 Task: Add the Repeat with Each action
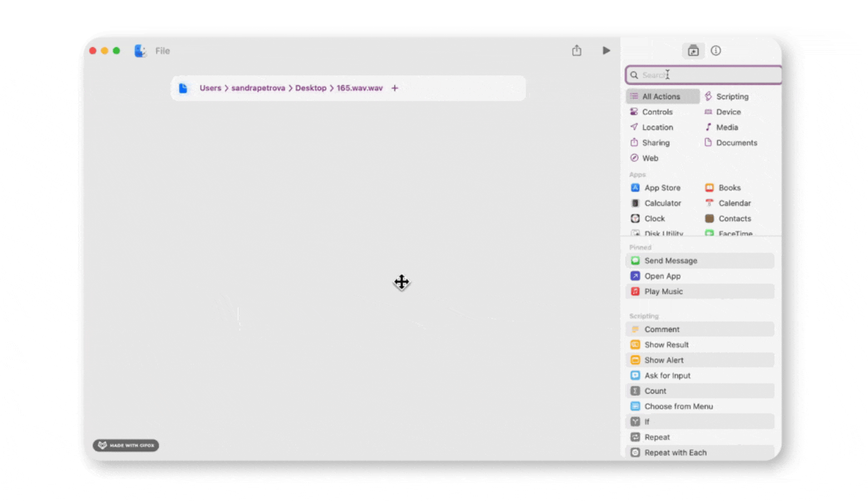tap(700, 453)
